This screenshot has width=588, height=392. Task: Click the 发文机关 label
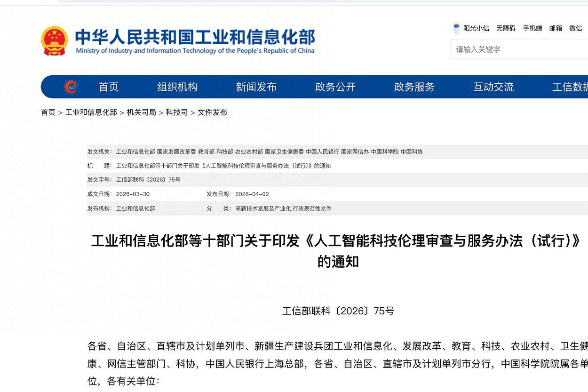click(x=100, y=152)
